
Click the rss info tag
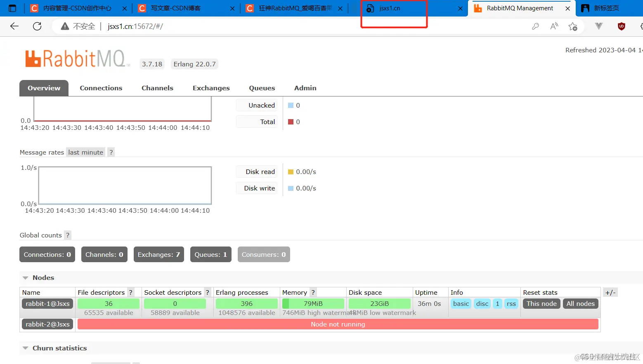click(511, 304)
